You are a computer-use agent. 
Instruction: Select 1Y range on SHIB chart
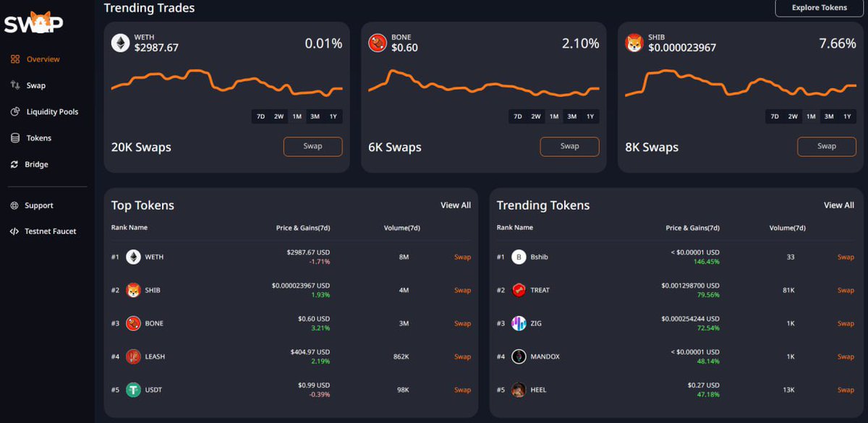(x=847, y=116)
